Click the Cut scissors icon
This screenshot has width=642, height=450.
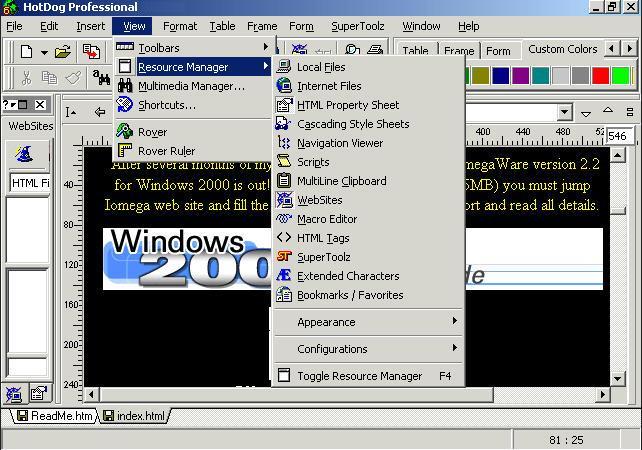coord(27,77)
